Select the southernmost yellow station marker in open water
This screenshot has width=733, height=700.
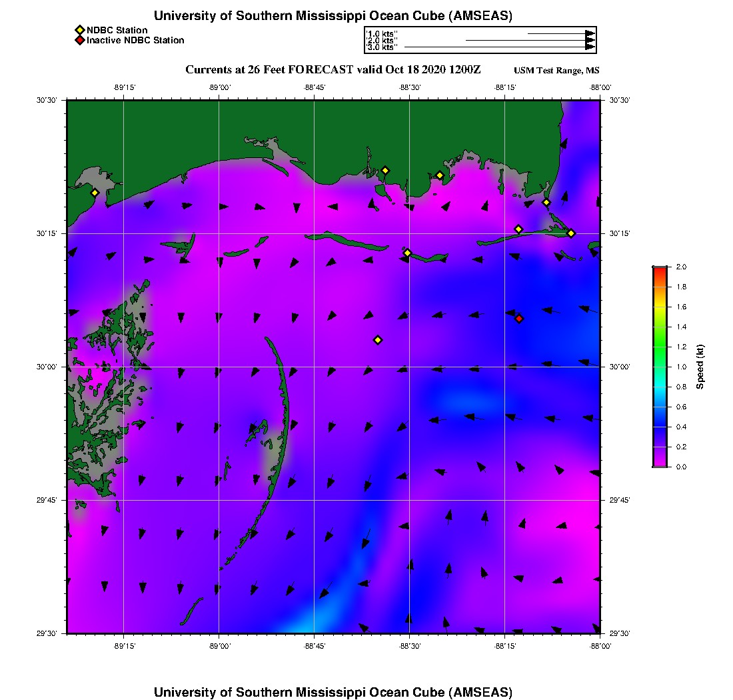point(378,340)
